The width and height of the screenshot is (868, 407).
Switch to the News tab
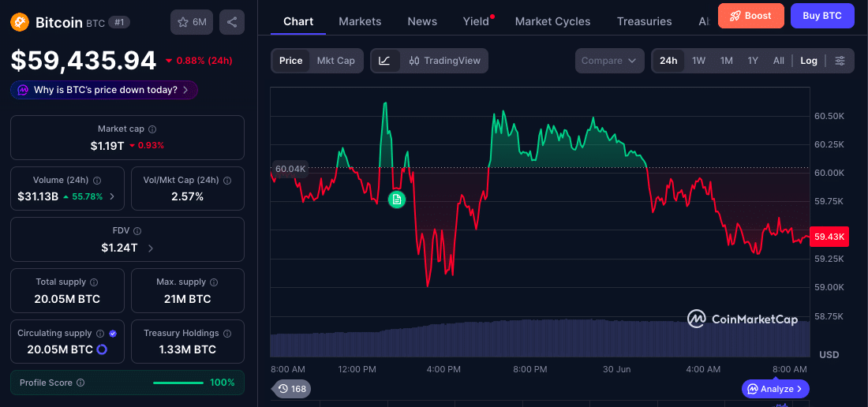click(422, 21)
